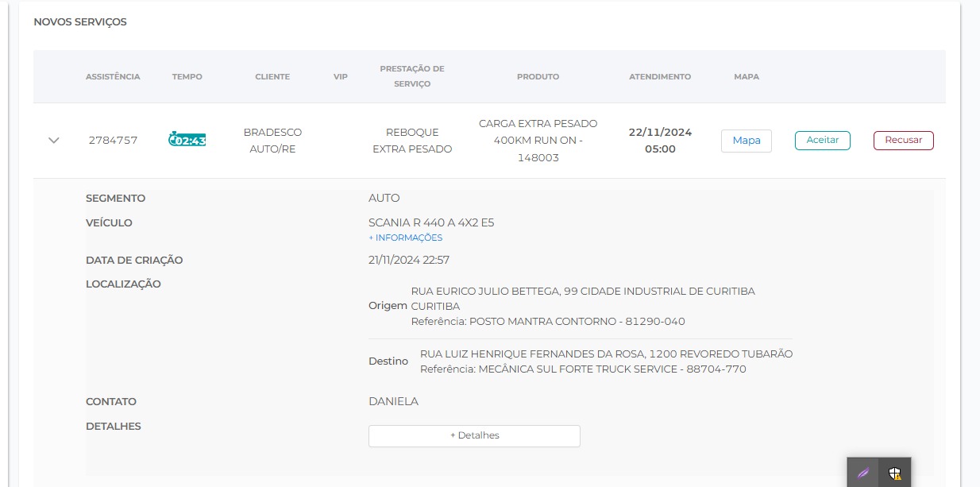Screen dimensions: 980x487
Task: Select assistance number 2784757
Action: (113, 141)
